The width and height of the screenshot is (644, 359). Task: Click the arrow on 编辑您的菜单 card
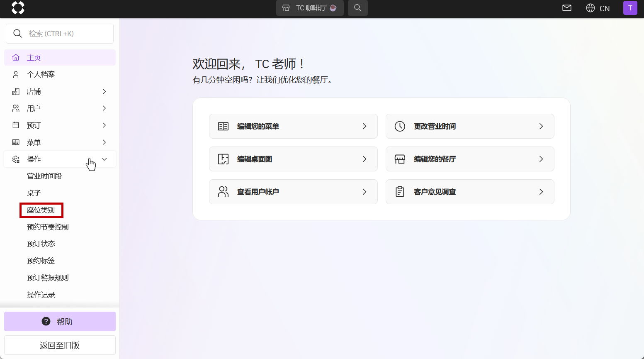pyautogui.click(x=365, y=126)
